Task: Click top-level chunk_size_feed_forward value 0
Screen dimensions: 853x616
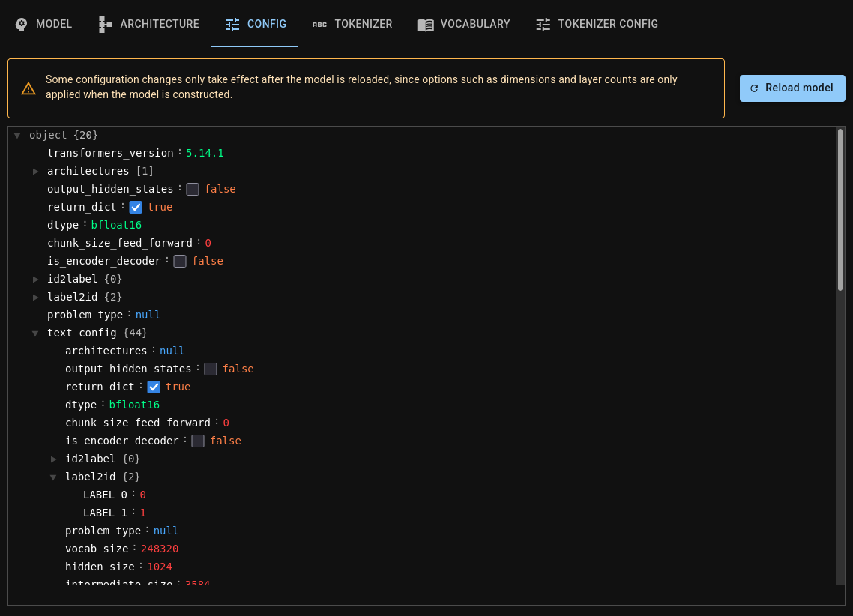Action: pos(208,243)
